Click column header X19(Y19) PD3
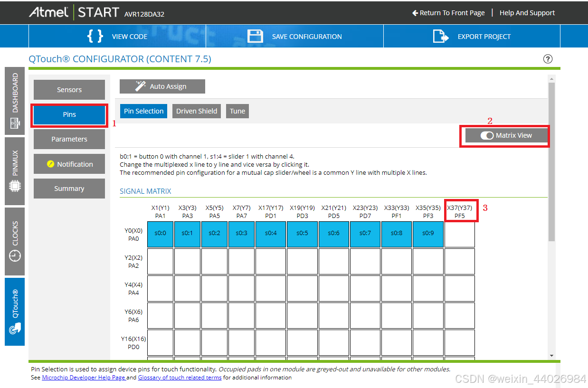 coord(302,212)
